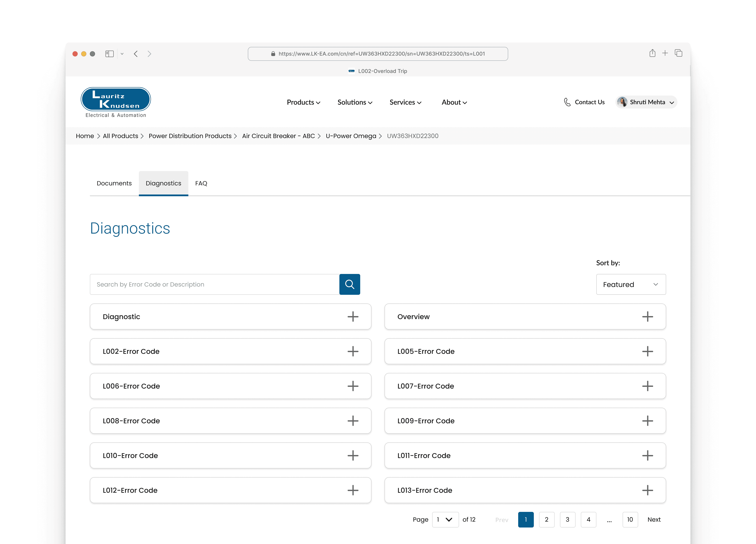Viewport: 756px width, 544px height.
Task: Open a new tab with the plus icon
Action: coord(665,53)
